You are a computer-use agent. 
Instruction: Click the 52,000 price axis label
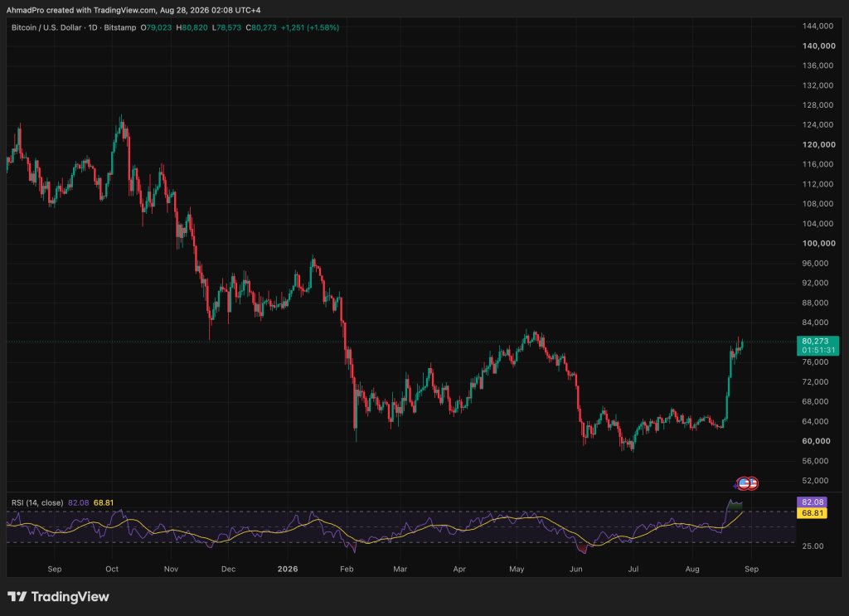816,481
